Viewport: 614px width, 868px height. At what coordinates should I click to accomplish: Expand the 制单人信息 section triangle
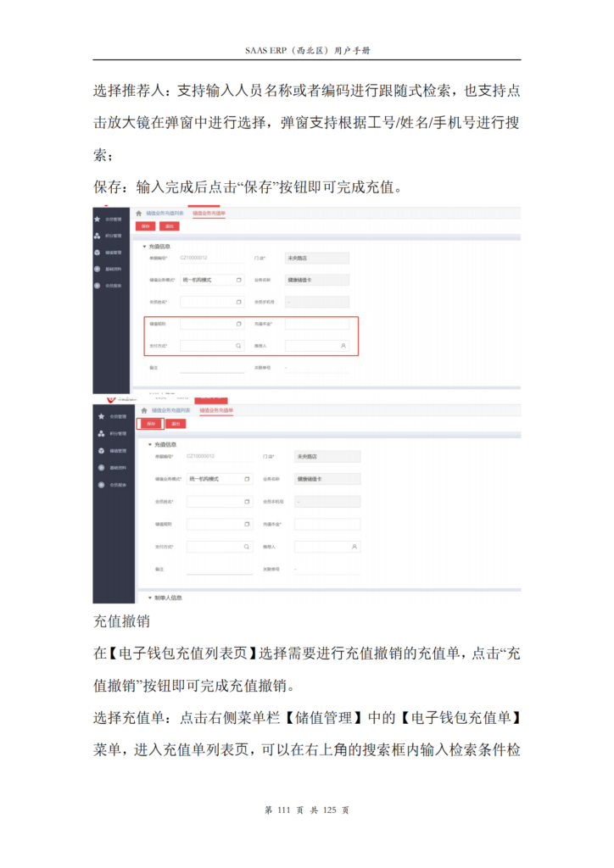click(149, 598)
